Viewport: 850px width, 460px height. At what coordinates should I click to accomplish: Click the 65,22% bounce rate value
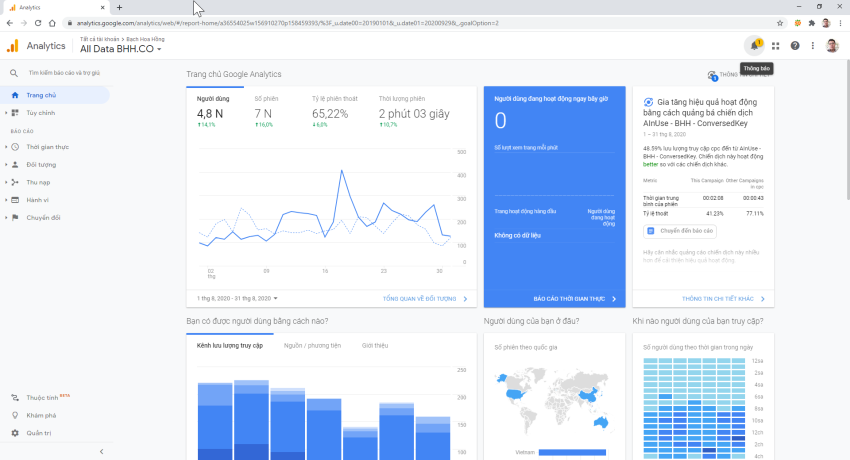click(330, 114)
